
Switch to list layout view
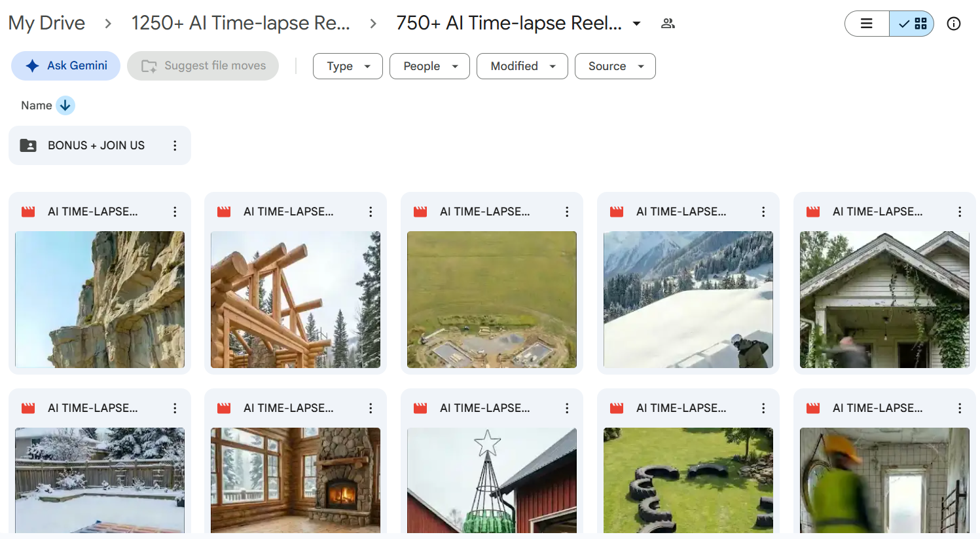tap(867, 24)
